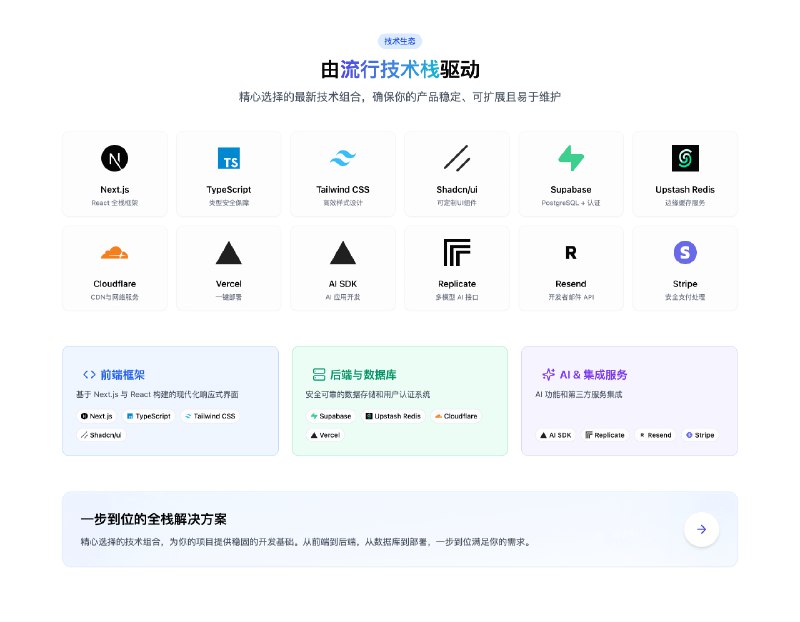Screen dimensions: 800x622
Task: Click the AI SDK triangle logo in the card grid
Action: (x=343, y=253)
